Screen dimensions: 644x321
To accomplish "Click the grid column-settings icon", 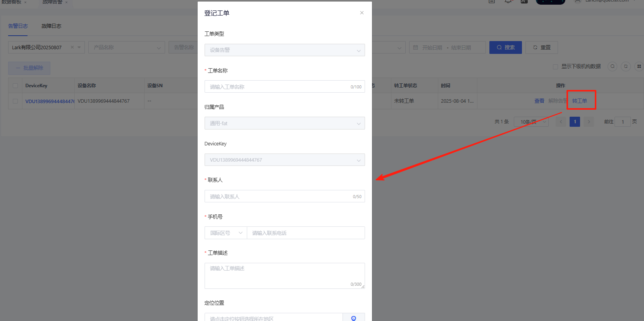I will coord(639,66).
